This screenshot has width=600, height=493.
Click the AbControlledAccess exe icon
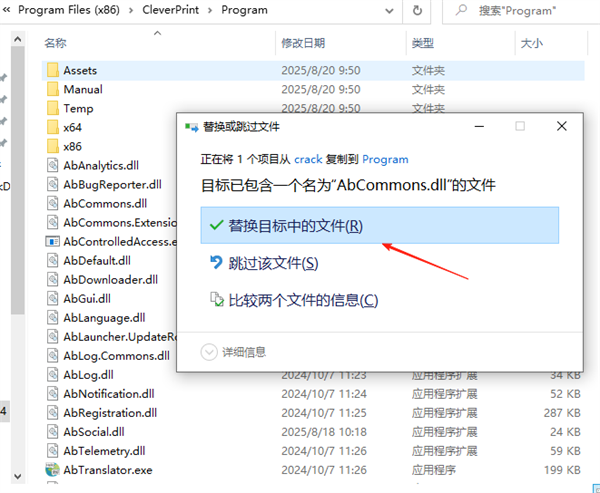52,242
